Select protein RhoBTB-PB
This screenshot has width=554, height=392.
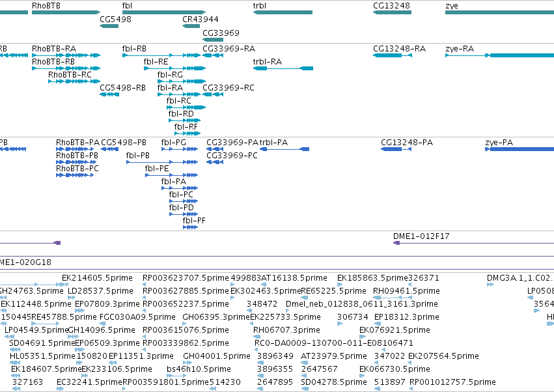(x=77, y=156)
